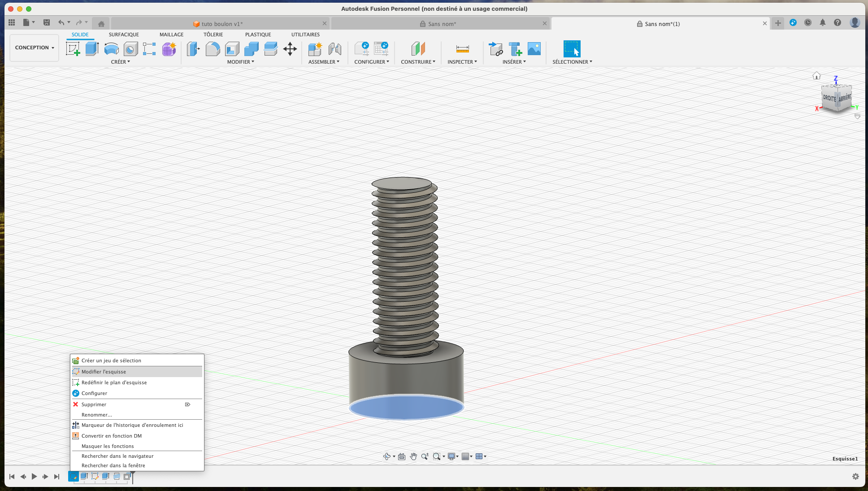
Task: Select the Extrude tool
Action: pyautogui.click(x=92, y=48)
